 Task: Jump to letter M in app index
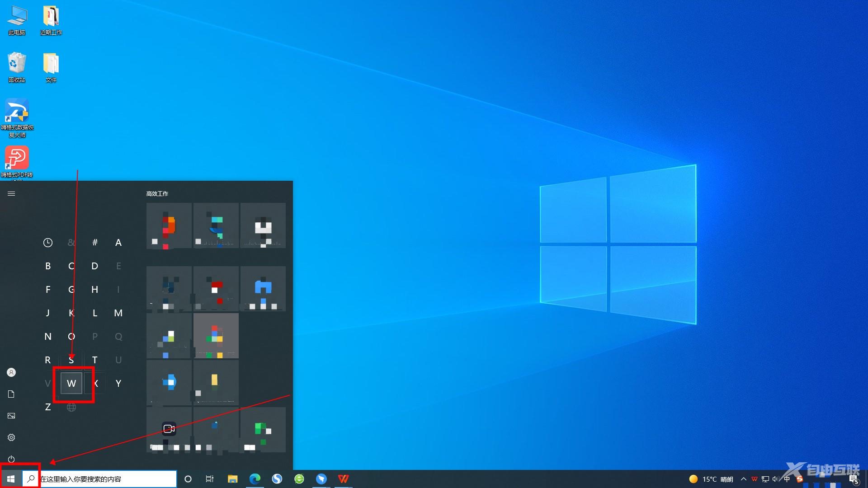[x=118, y=313]
